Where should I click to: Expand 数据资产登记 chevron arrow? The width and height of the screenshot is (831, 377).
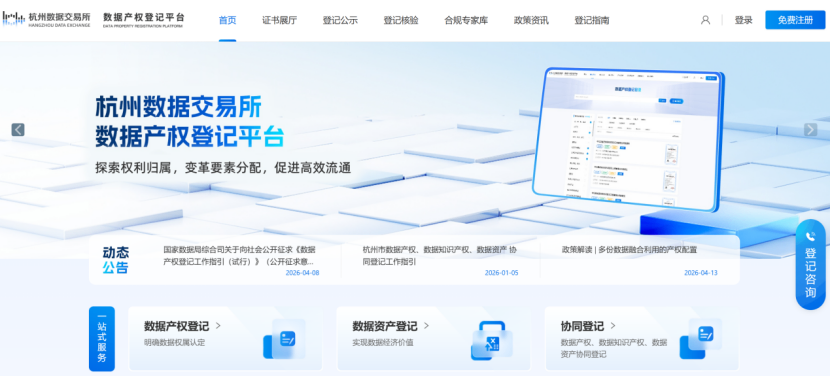click(x=427, y=326)
